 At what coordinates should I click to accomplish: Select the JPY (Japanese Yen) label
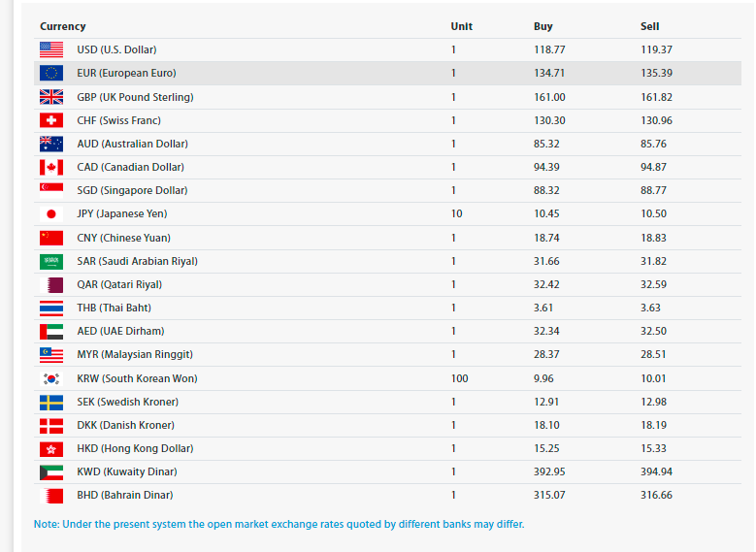pyautogui.click(x=122, y=213)
